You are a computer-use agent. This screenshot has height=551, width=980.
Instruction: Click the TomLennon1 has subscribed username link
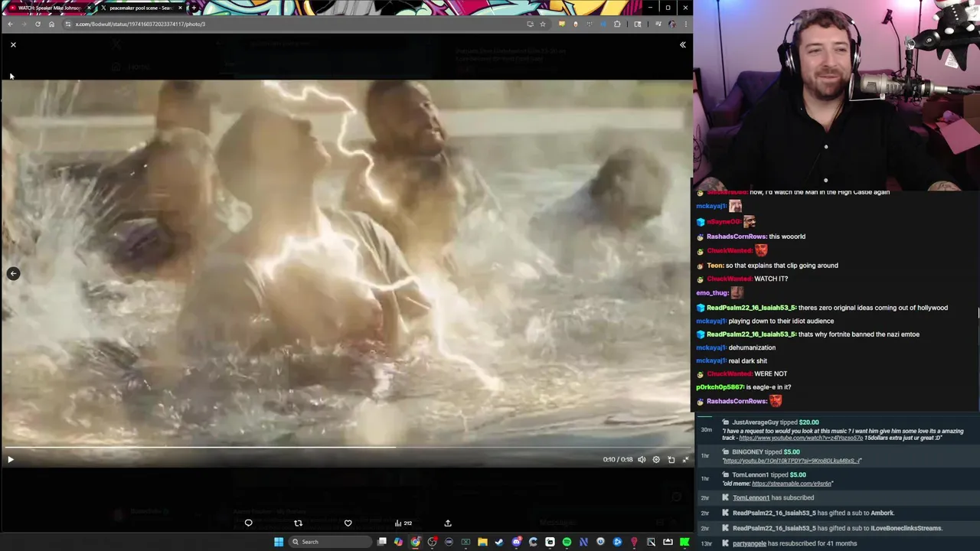[750, 497]
